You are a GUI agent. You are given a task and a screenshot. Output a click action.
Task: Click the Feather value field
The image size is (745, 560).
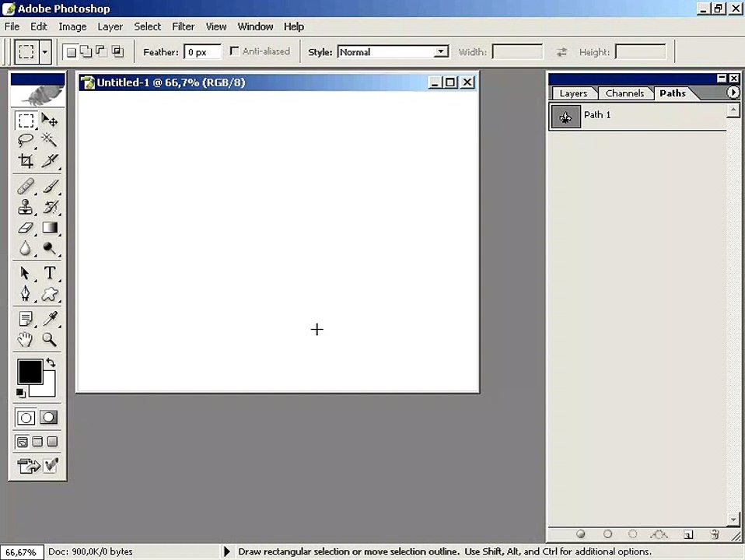pyautogui.click(x=202, y=52)
